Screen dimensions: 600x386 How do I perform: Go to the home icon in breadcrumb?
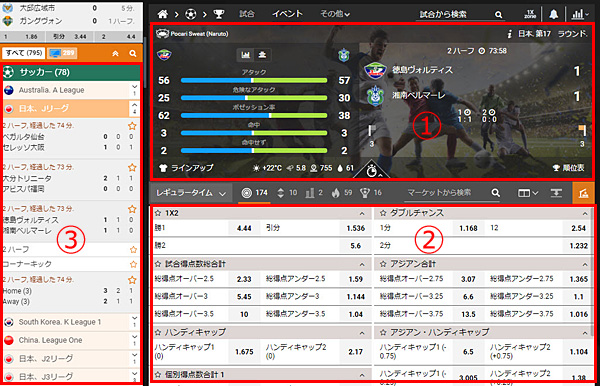[162, 14]
